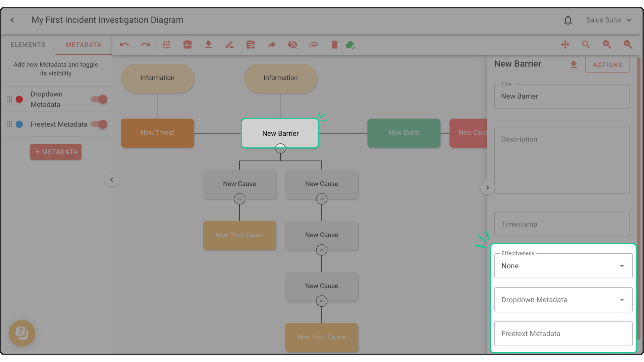The height and width of the screenshot is (362, 644).
Task: Click the redo arrow icon
Action: (145, 45)
